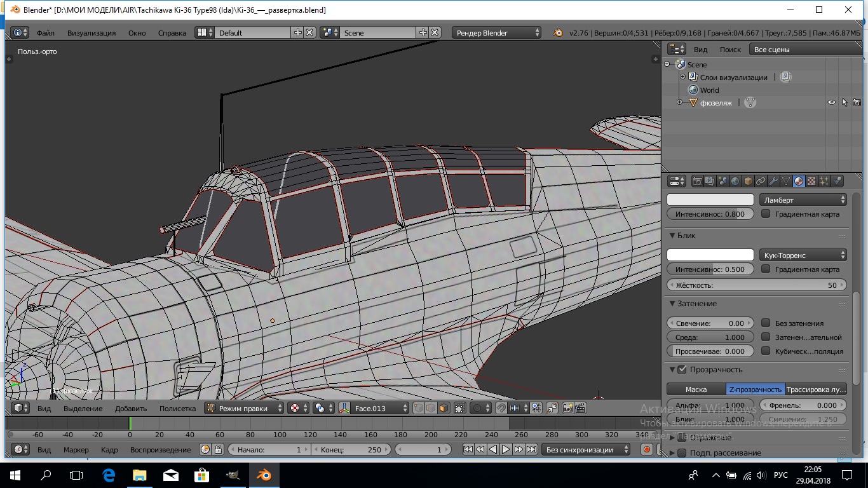Viewport: 868px width, 488px height.
Task: Open the Режим правки mode dropdown
Action: coord(244,408)
